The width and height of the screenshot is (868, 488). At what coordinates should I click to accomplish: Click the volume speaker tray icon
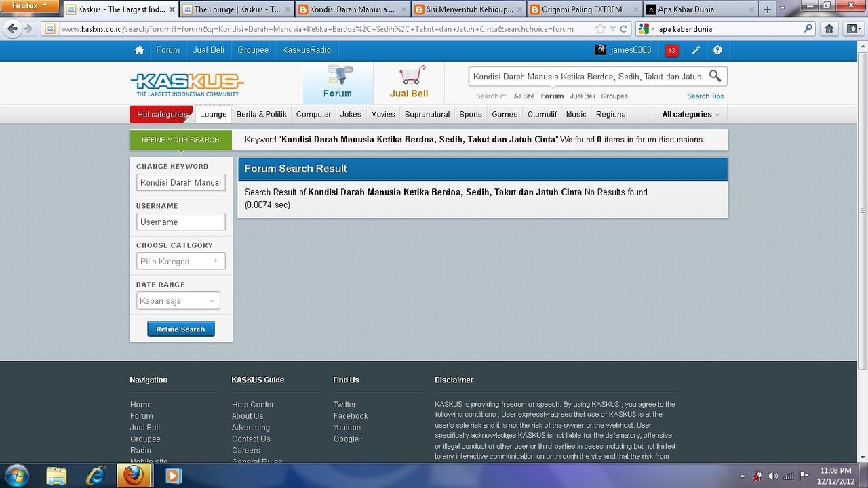(772, 476)
